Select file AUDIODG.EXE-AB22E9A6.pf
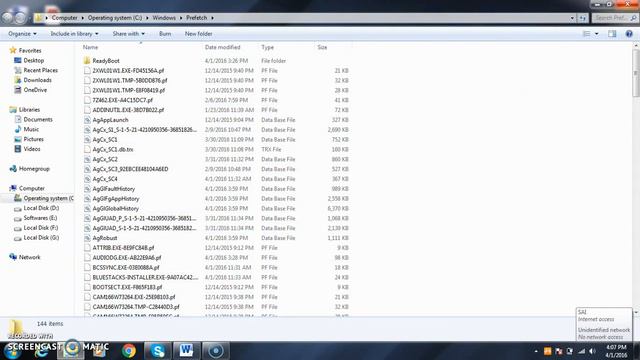 click(x=127, y=258)
